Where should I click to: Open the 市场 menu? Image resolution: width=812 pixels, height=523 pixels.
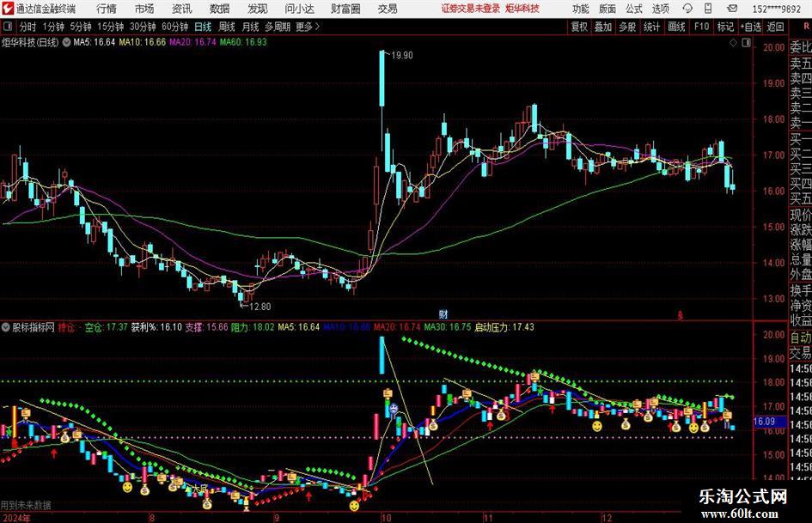coord(144,9)
